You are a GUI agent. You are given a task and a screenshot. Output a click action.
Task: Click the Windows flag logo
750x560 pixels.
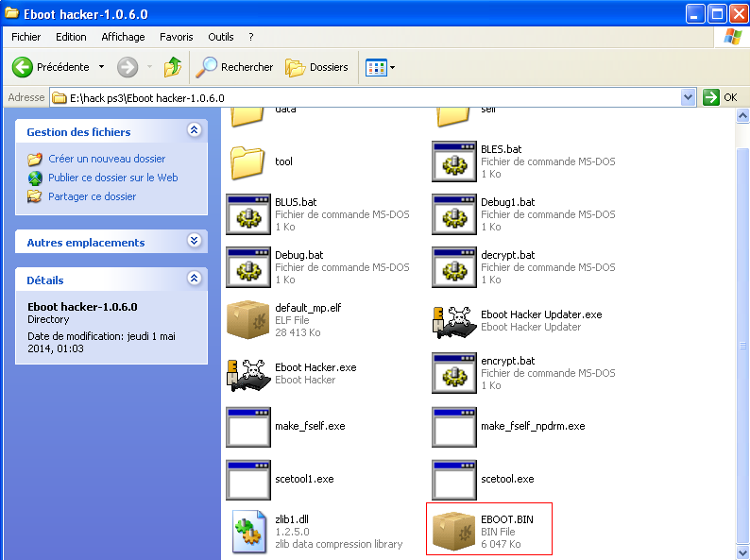point(732,37)
